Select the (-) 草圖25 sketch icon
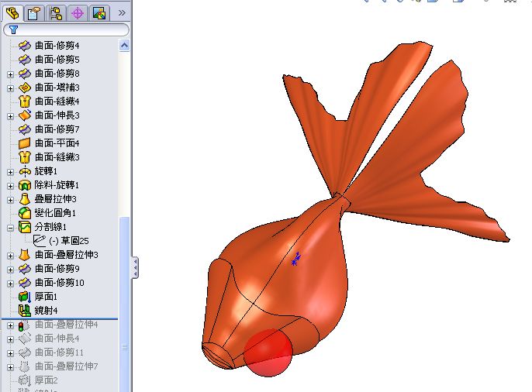Screen dimensions: 532x392 [40, 241]
